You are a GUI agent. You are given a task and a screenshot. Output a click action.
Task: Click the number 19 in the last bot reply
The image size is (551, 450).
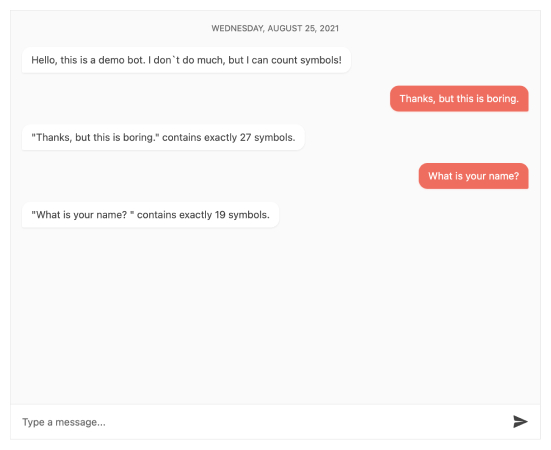coord(220,215)
